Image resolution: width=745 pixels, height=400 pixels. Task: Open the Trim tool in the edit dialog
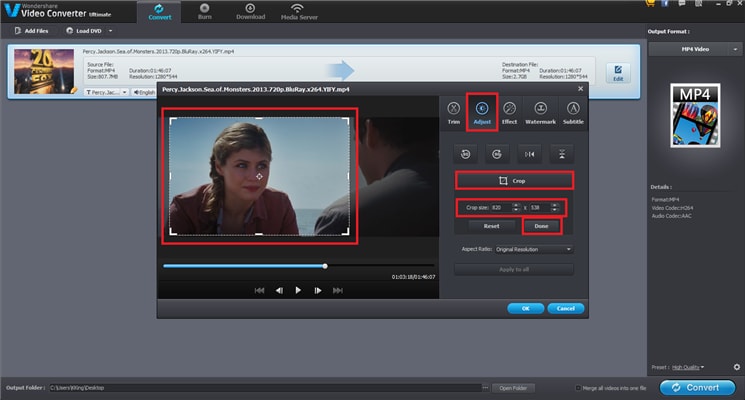tap(454, 113)
